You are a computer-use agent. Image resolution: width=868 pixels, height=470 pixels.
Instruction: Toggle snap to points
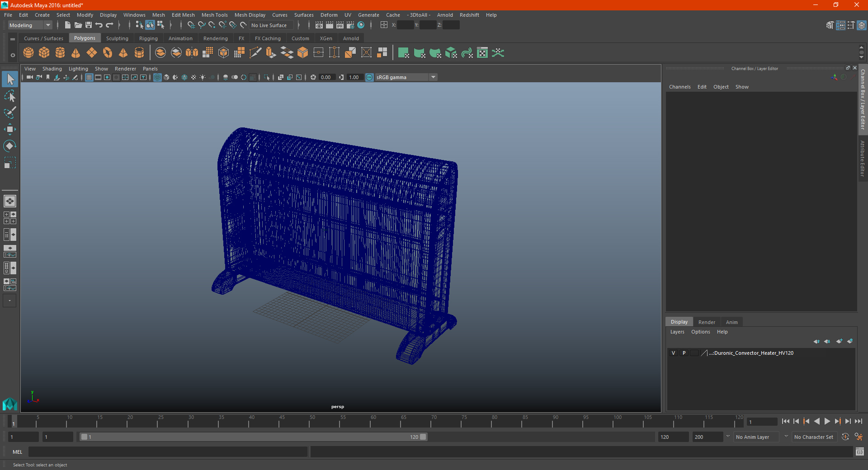click(x=212, y=25)
